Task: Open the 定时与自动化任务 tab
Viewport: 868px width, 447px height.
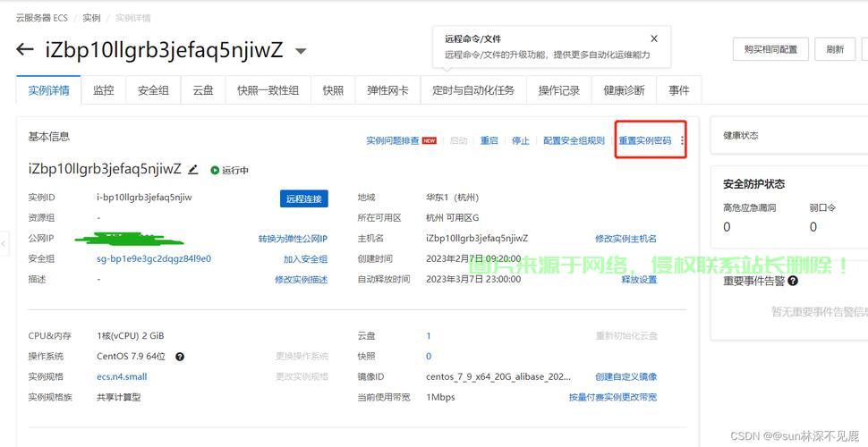Action: pyautogui.click(x=473, y=90)
